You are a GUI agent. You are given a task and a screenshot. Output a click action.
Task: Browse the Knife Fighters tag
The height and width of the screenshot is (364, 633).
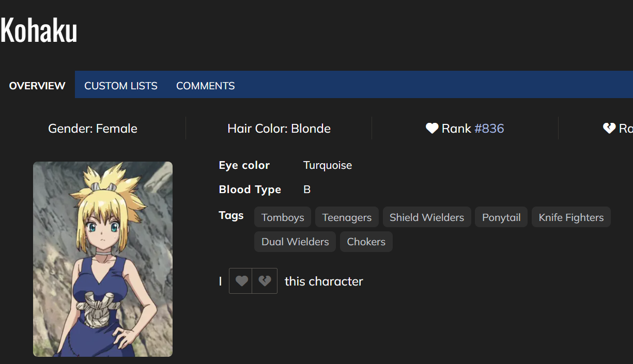click(x=571, y=217)
